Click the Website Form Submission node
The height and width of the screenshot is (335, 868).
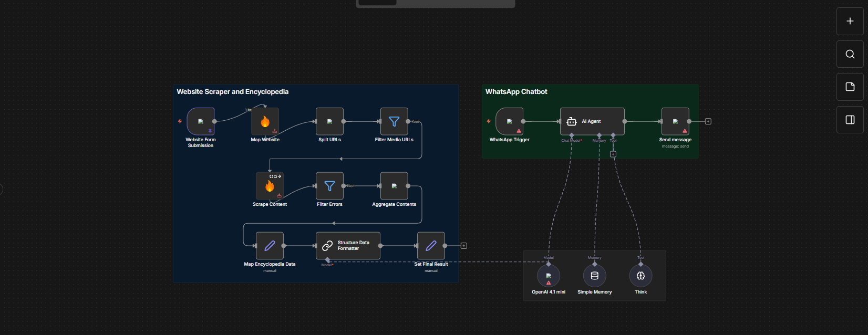tap(200, 121)
